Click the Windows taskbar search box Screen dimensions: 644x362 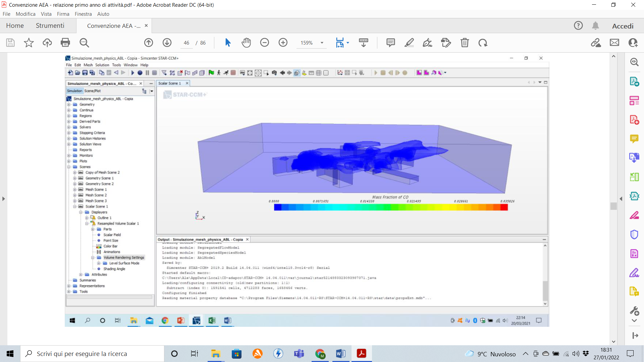click(92, 354)
